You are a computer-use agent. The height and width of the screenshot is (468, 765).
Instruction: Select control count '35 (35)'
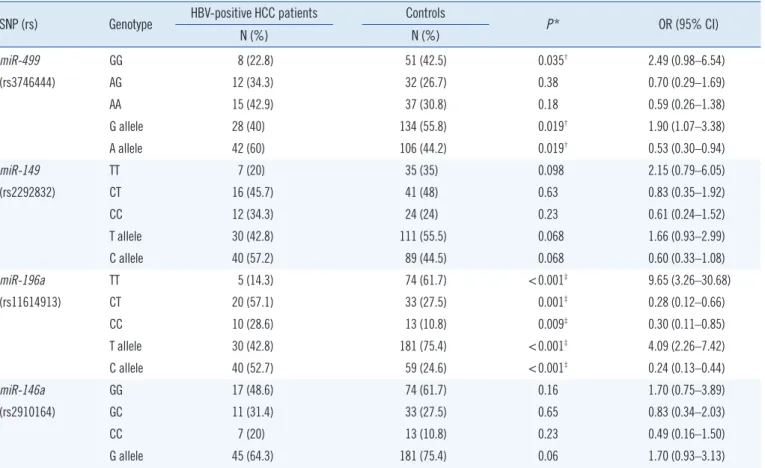(422, 170)
